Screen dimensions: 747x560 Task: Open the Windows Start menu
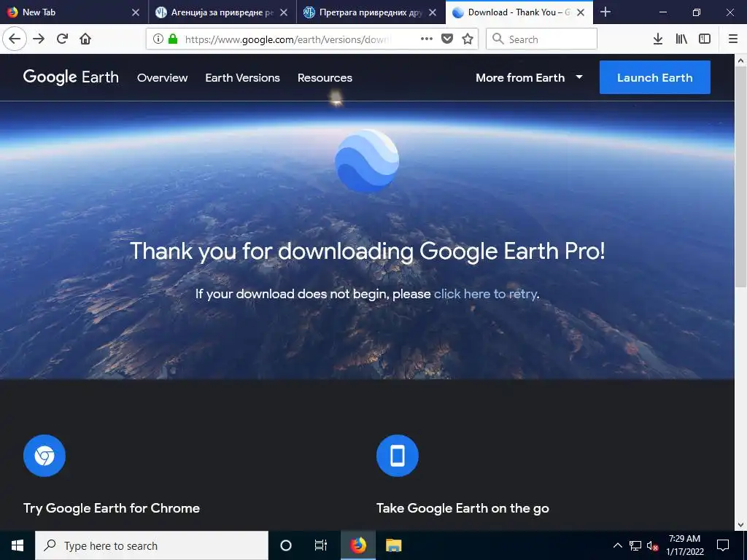[18, 545]
